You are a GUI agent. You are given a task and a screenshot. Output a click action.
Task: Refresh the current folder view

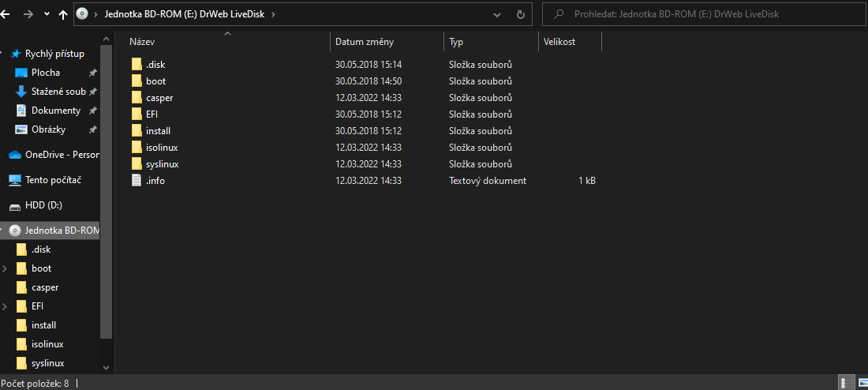(520, 14)
